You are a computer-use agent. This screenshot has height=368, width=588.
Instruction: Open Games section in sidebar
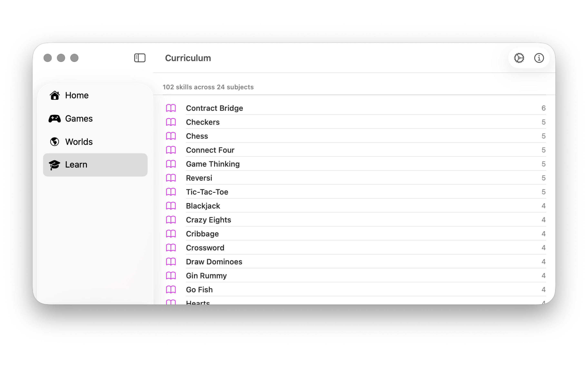point(95,119)
